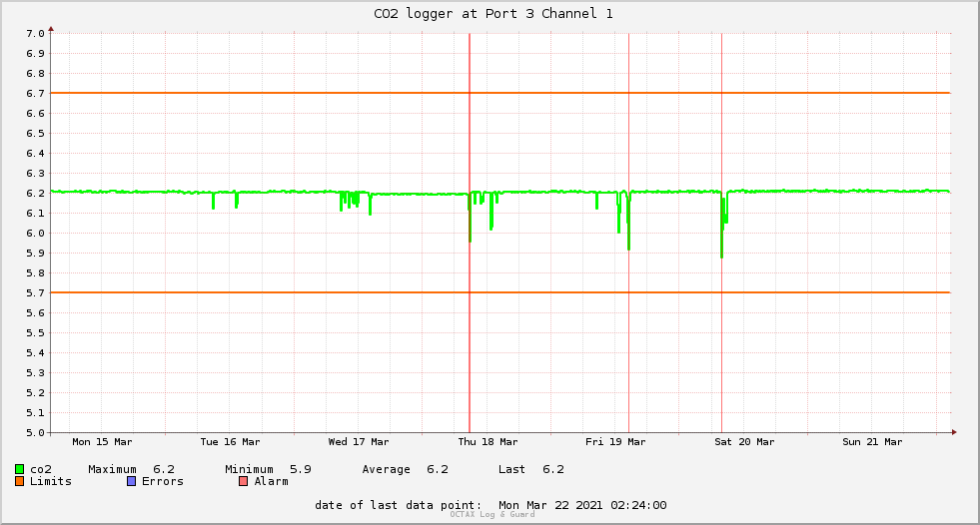Click the 'Limits' legend label
Viewport: 980px width, 525px height.
click(51, 481)
